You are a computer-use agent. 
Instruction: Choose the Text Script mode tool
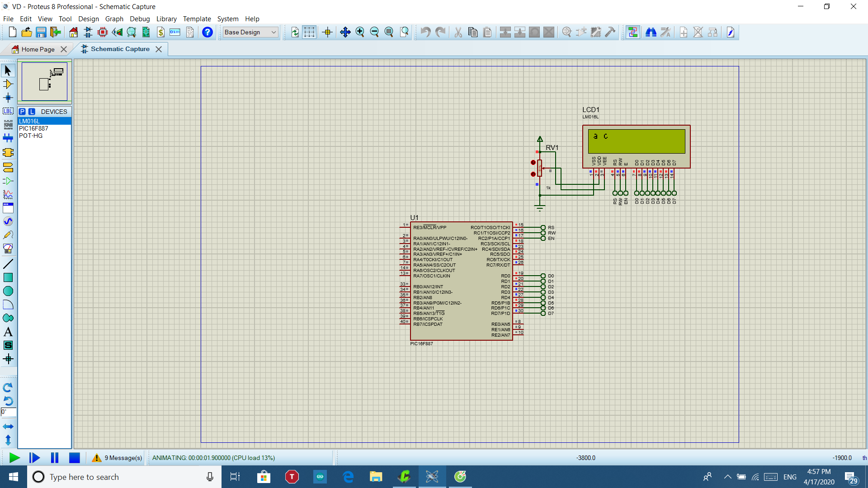(x=8, y=125)
